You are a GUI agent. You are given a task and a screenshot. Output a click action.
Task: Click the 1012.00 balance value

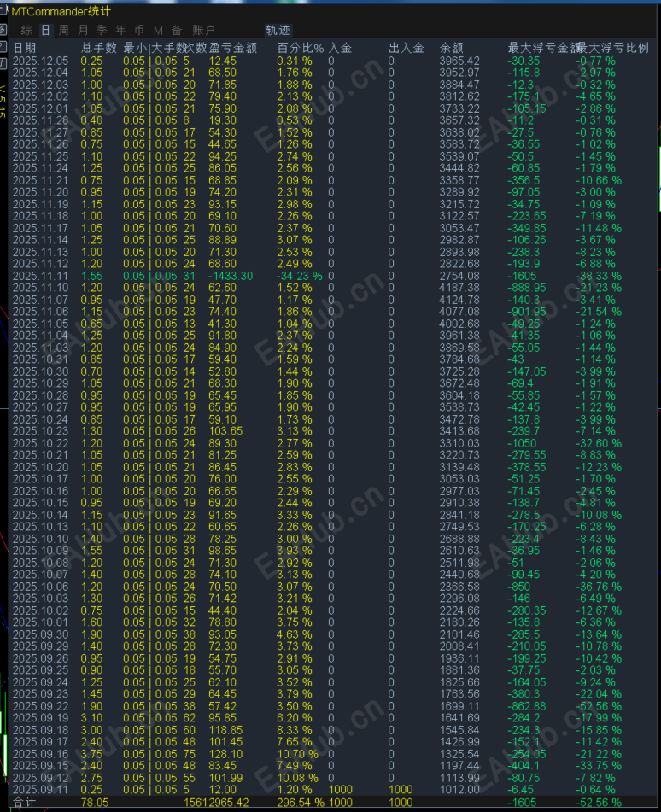point(459,790)
